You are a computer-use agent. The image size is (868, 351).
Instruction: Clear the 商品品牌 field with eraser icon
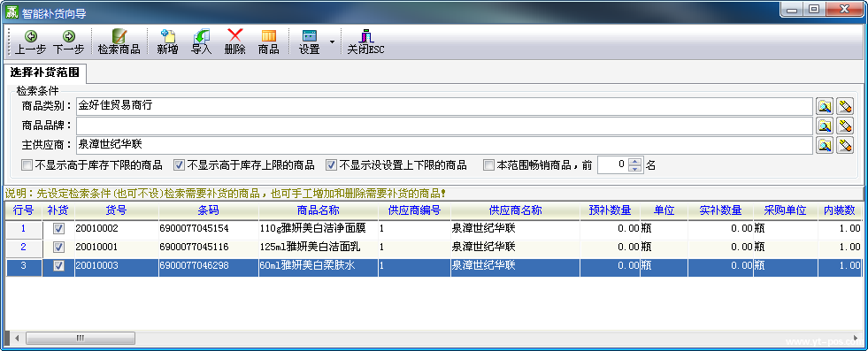pos(845,126)
